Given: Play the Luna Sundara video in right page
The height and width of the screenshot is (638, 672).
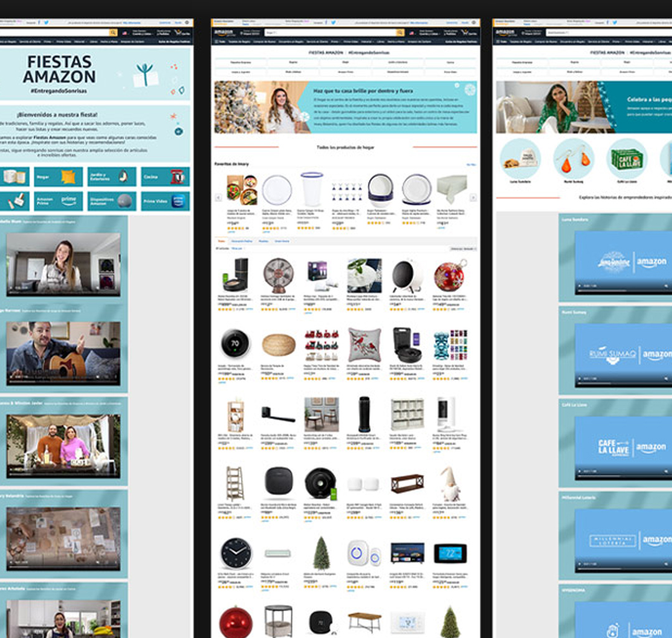Looking at the screenshot, I should coord(580,285).
